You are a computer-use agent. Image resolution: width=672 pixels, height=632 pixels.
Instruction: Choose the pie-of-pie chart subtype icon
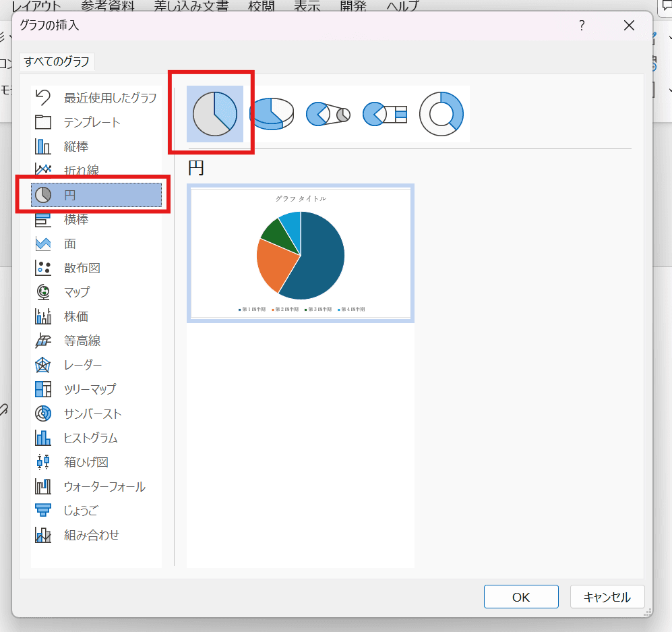coord(328,113)
